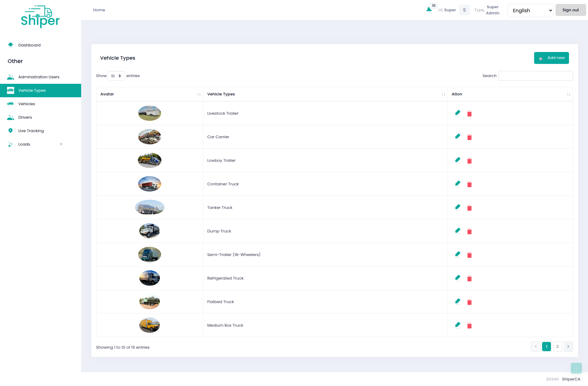Edit the Livestock Trailer entry
Screen dimensions: 588x386
tap(458, 113)
